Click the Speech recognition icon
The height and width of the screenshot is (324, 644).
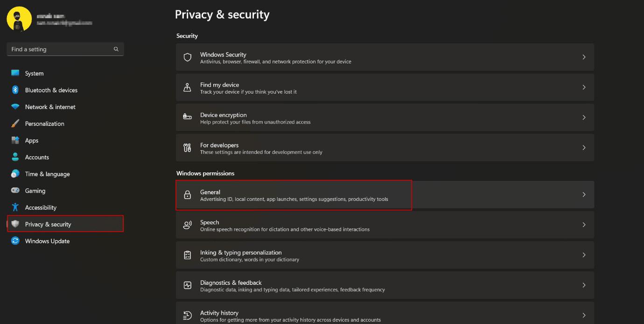[188, 225]
